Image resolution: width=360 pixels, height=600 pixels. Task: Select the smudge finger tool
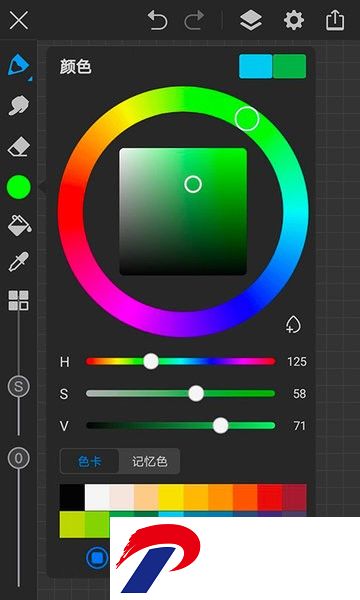19,105
